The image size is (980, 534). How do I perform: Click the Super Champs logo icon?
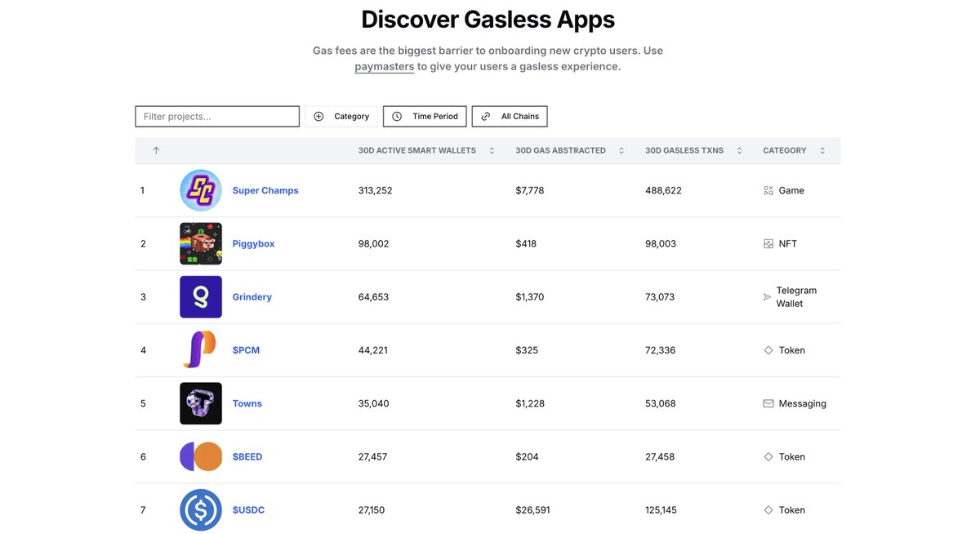click(201, 190)
